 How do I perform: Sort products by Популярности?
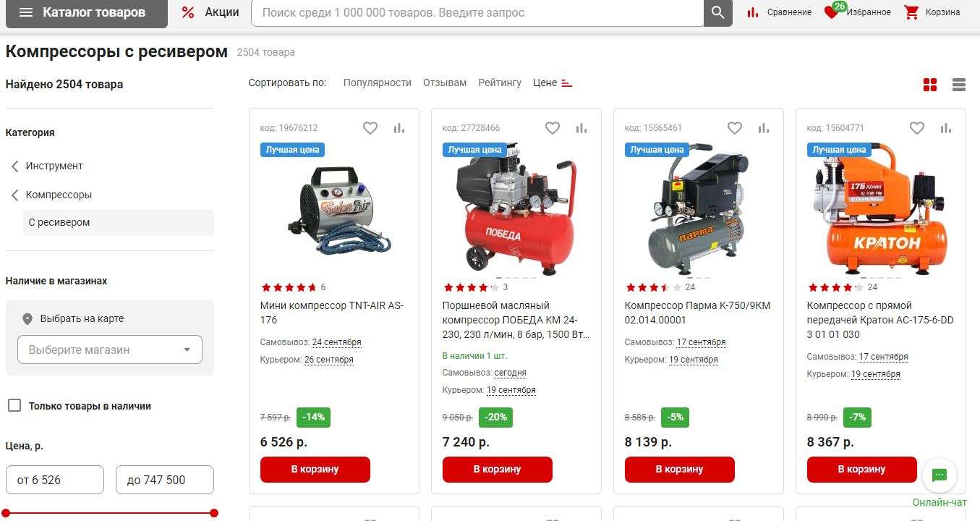[x=378, y=82]
